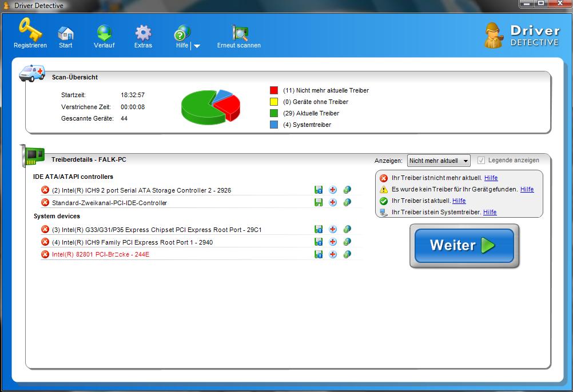
Task: Maximize the Driver Detective window
Action: [x=541, y=3]
